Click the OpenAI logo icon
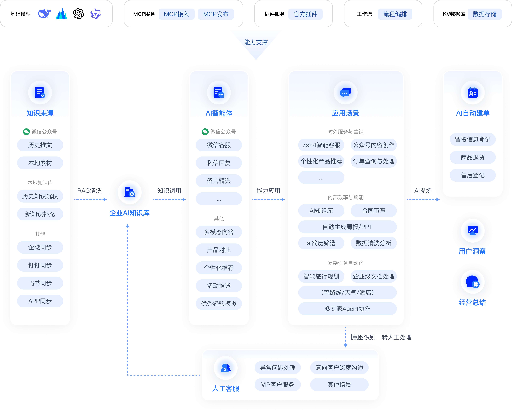512x420 pixels. tap(78, 14)
